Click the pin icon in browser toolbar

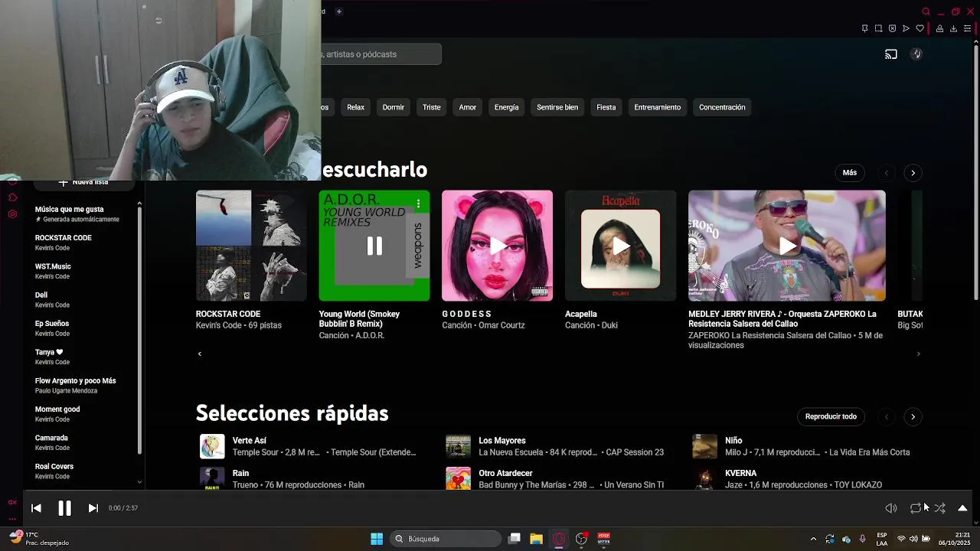pyautogui.click(x=864, y=28)
